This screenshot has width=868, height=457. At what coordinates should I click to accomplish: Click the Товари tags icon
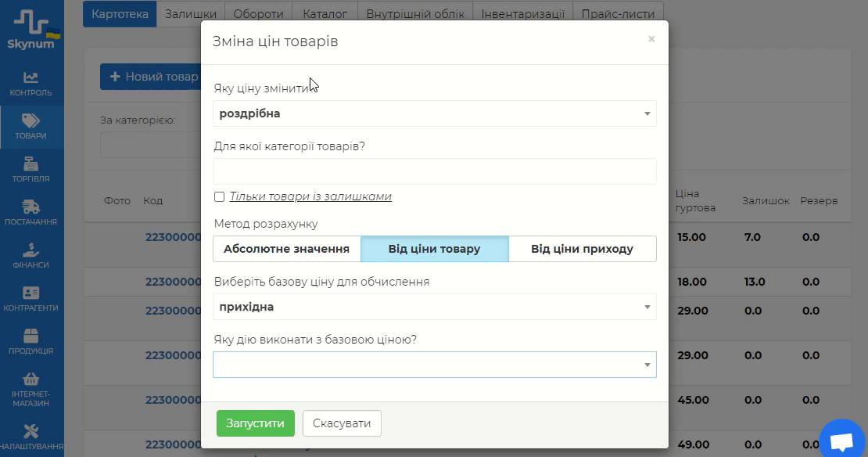click(31, 121)
